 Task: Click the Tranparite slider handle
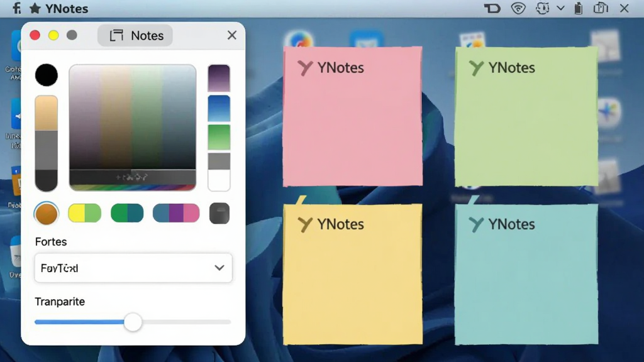coord(133,322)
